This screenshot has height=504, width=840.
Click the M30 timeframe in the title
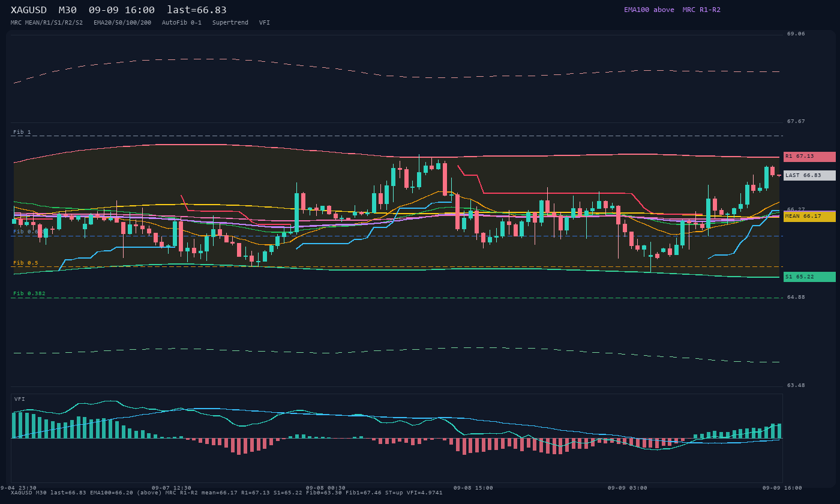click(x=68, y=10)
